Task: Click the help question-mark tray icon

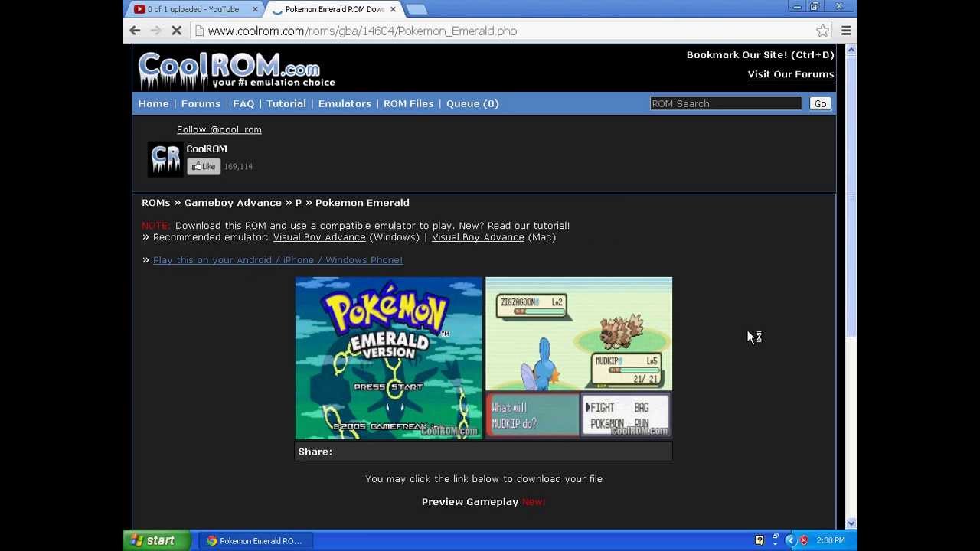Action: [x=759, y=540]
